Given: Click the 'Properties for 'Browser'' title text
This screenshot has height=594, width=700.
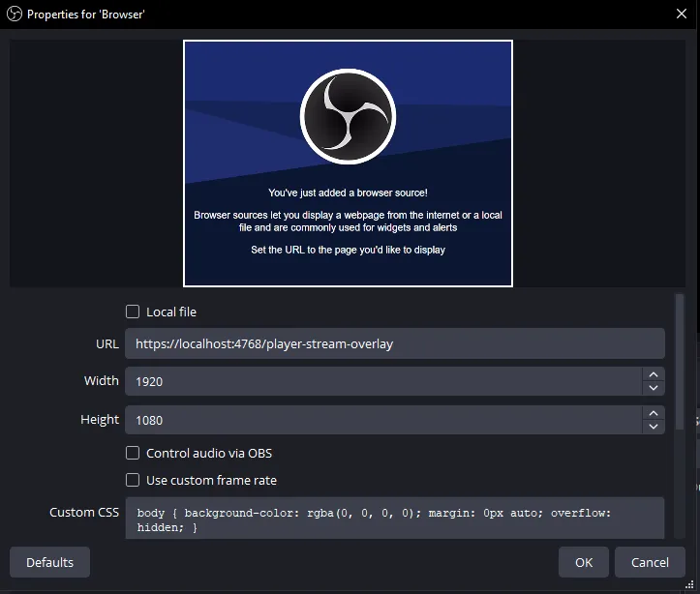Looking at the screenshot, I should (x=86, y=15).
